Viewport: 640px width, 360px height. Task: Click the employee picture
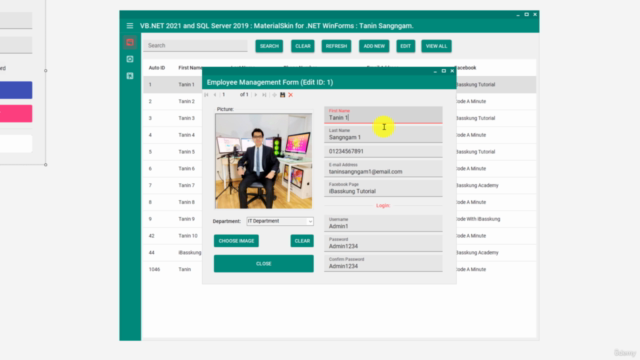pos(264,161)
